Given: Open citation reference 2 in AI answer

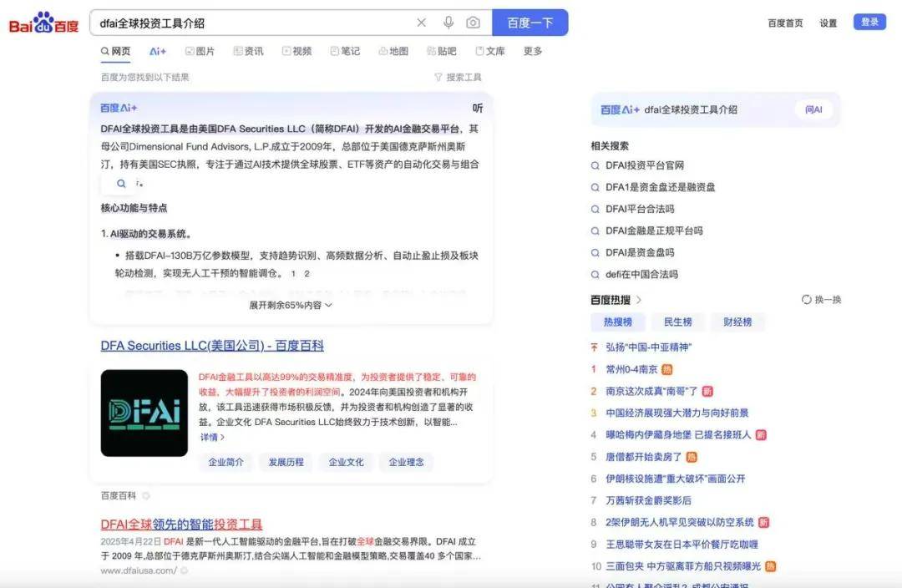Looking at the screenshot, I should (307, 274).
